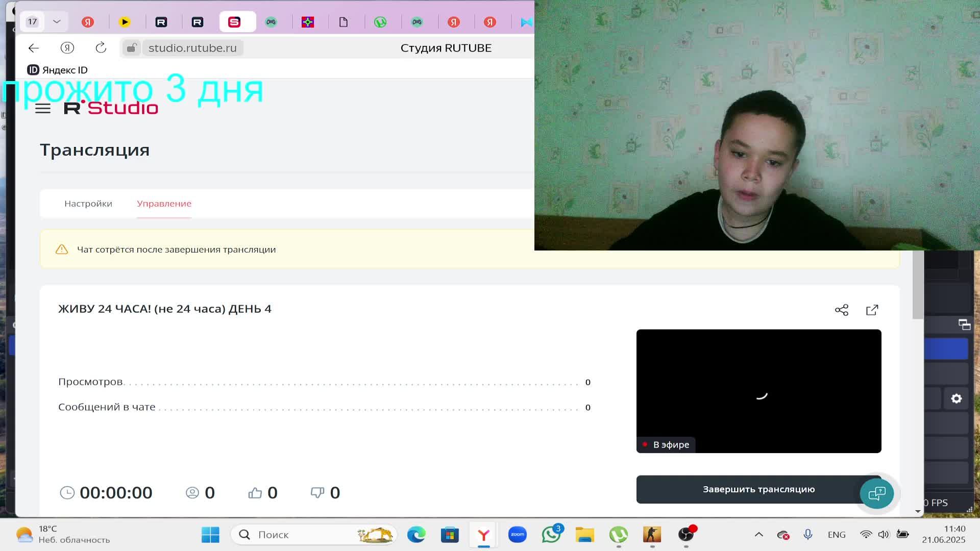The height and width of the screenshot is (551, 980).
Task: Switch to the first Rutube R tab
Action: click(161, 22)
